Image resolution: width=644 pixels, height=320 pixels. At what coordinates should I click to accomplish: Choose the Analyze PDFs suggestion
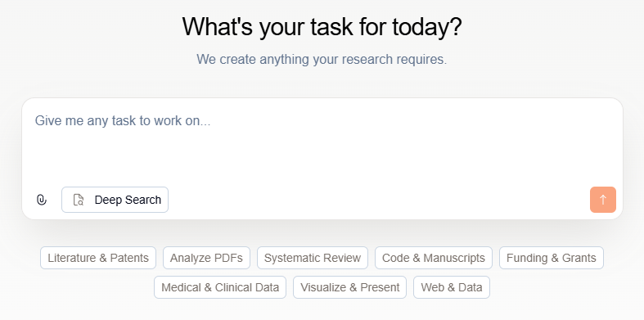click(x=206, y=258)
